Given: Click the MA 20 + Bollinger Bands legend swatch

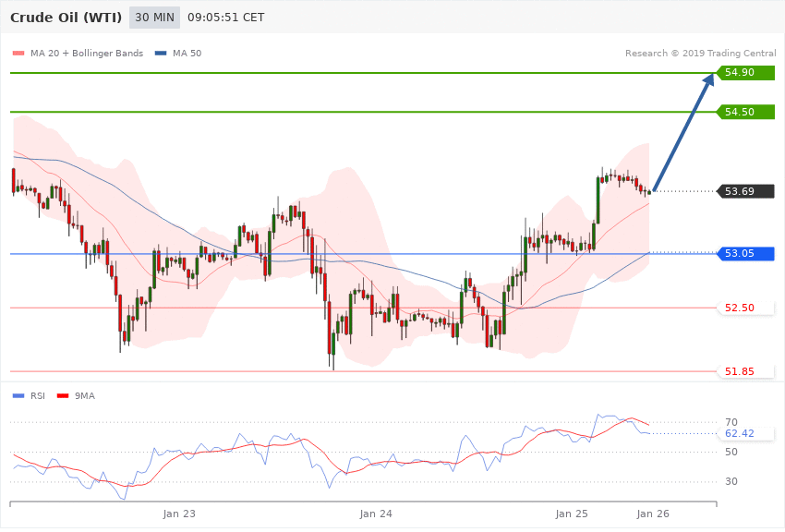Looking at the screenshot, I should 18,53.
